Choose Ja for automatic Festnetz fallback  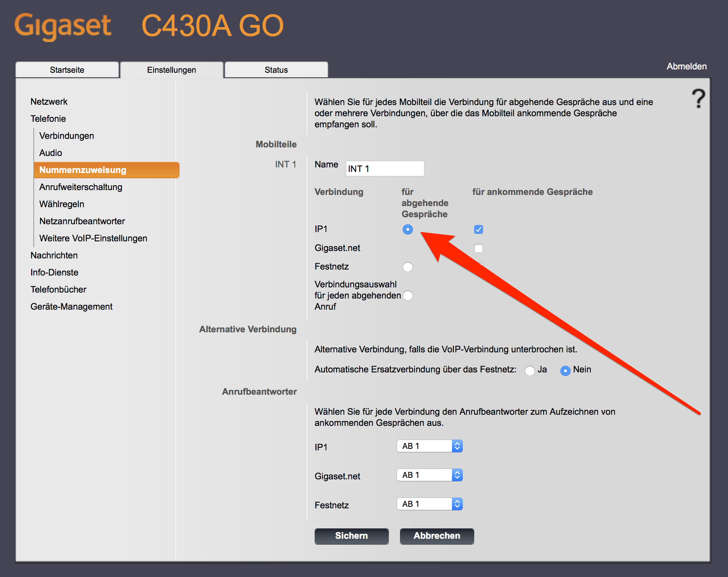click(529, 371)
